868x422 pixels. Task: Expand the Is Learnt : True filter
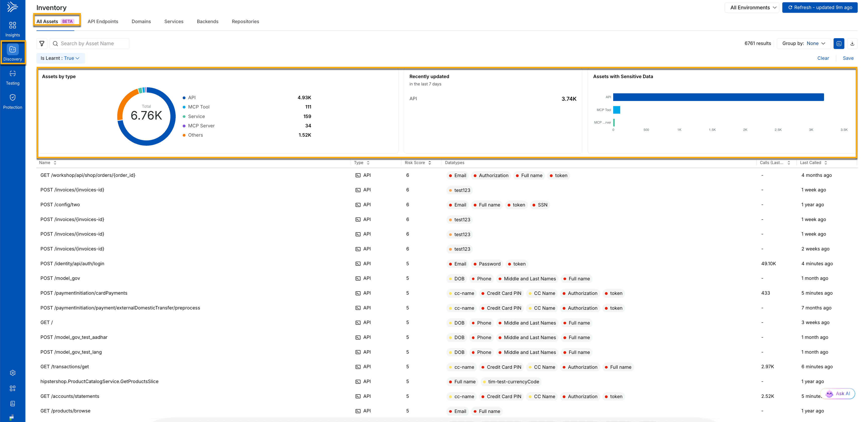[60, 58]
